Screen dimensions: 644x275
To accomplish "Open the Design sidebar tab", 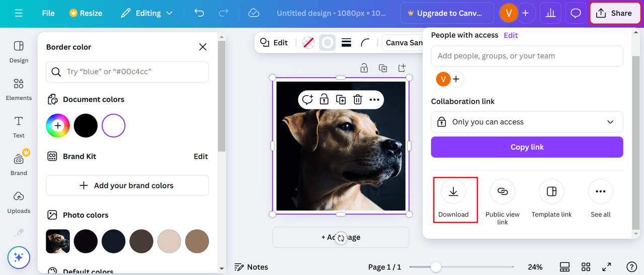I will pyautogui.click(x=19, y=52).
